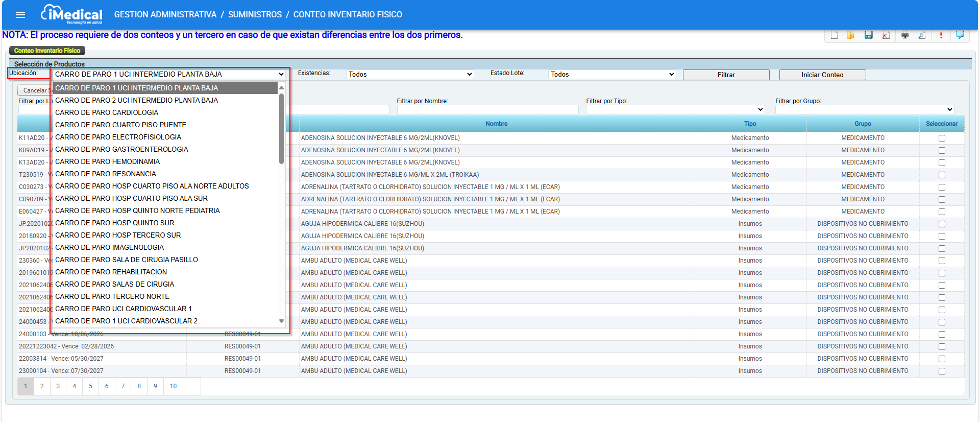Choose CARRO DE PARO CARDIOLOGIA from list

click(x=107, y=113)
